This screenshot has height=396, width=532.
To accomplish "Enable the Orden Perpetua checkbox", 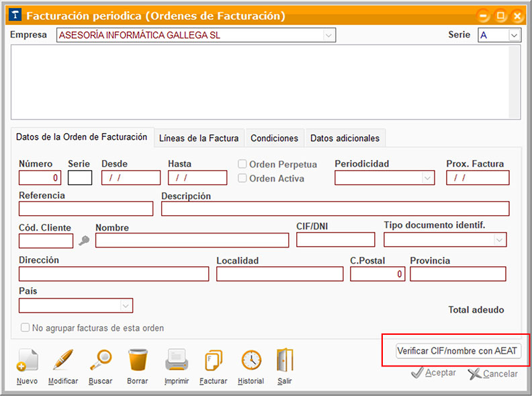I will pos(242,165).
